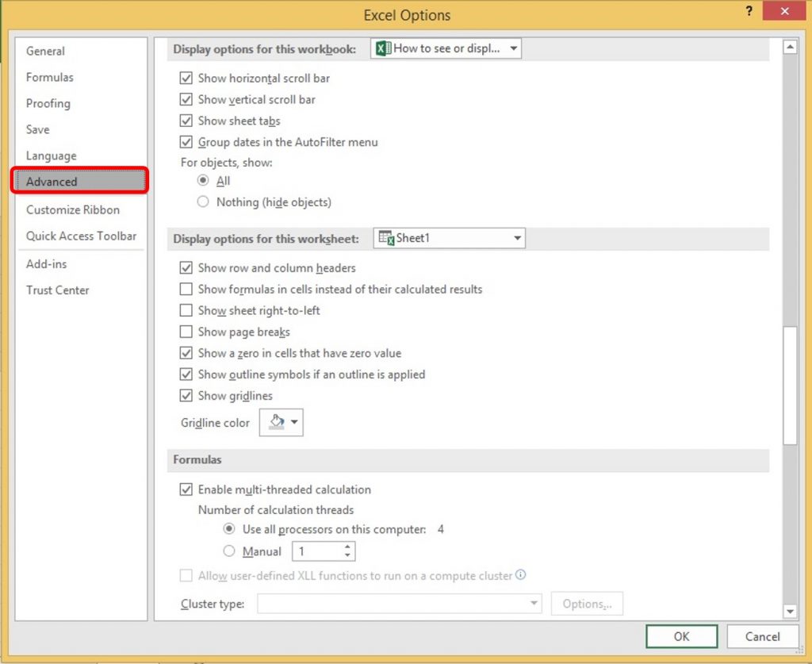Toggle Group dates in the AutoFilter menu
Image resolution: width=812 pixels, height=664 pixels.
(x=186, y=142)
